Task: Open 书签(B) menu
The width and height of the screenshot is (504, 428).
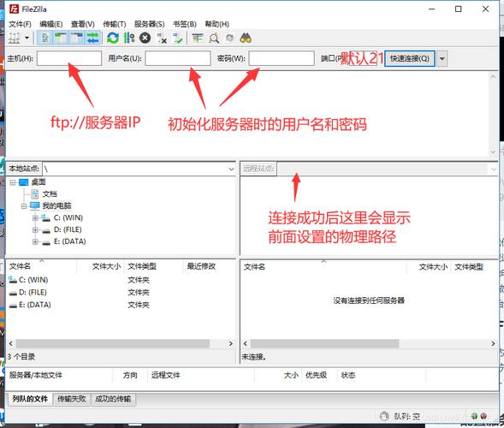Action: pyautogui.click(x=185, y=24)
